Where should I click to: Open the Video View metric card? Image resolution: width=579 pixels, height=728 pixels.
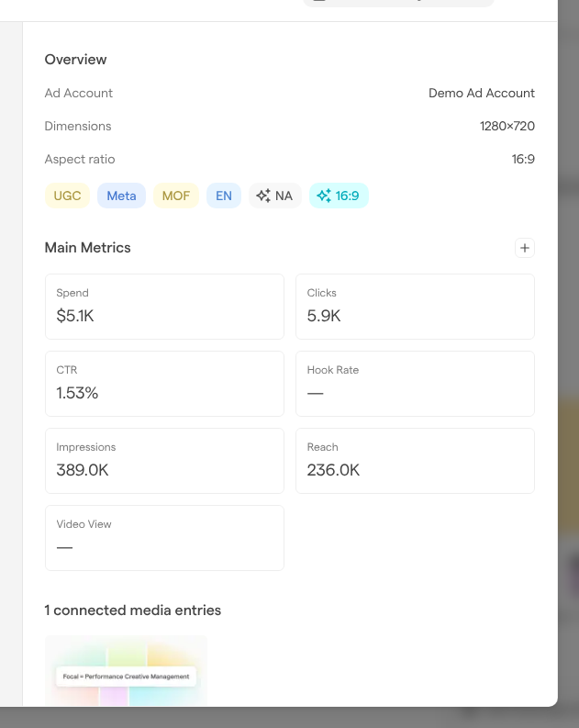(x=164, y=538)
